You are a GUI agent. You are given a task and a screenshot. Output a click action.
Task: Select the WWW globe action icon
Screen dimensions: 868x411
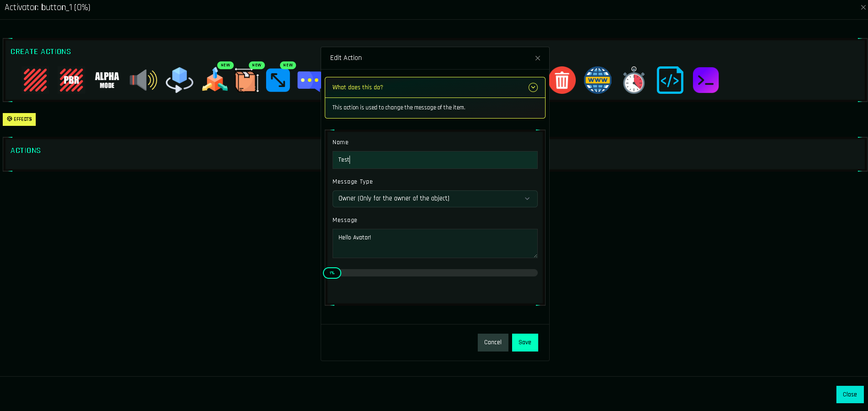point(598,81)
